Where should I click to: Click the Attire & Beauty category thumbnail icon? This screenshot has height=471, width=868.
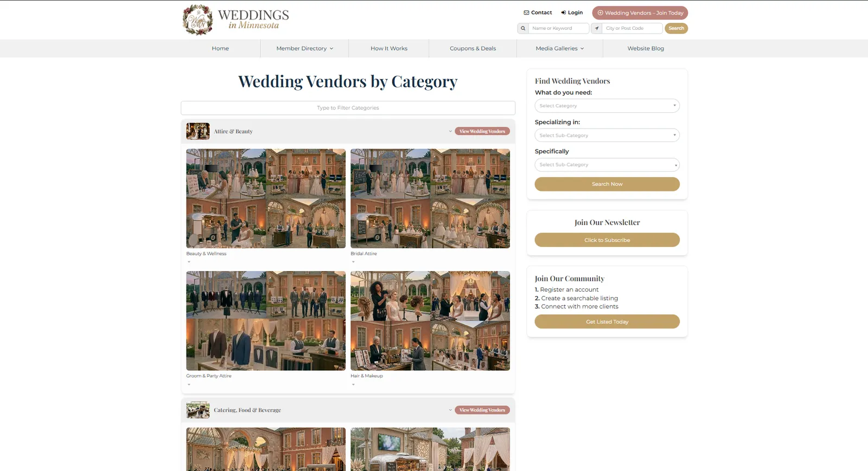pos(198,131)
